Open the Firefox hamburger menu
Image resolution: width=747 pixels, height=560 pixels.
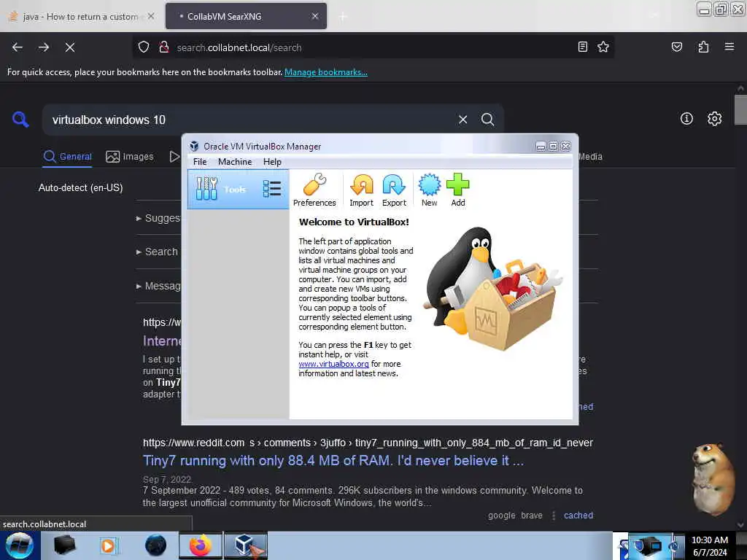pyautogui.click(x=729, y=47)
